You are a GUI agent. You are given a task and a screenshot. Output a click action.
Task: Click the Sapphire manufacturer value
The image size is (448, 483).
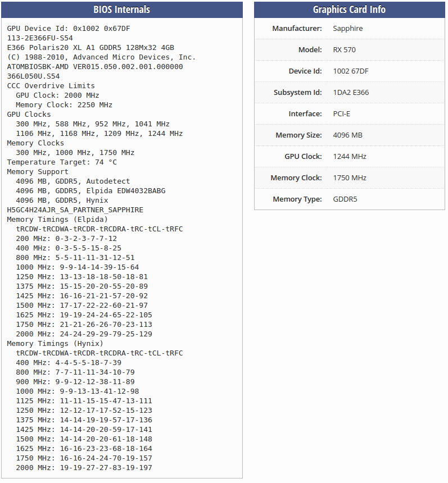(x=348, y=28)
